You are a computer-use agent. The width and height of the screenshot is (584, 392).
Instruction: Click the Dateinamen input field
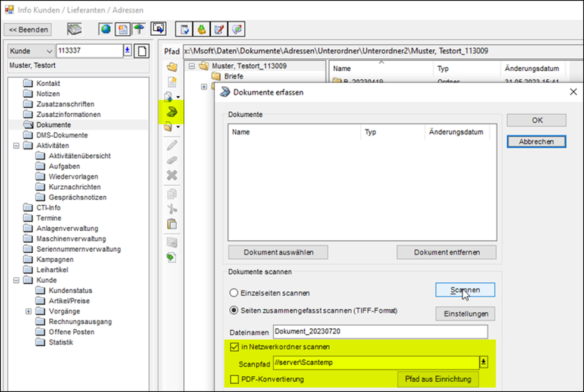(380, 331)
